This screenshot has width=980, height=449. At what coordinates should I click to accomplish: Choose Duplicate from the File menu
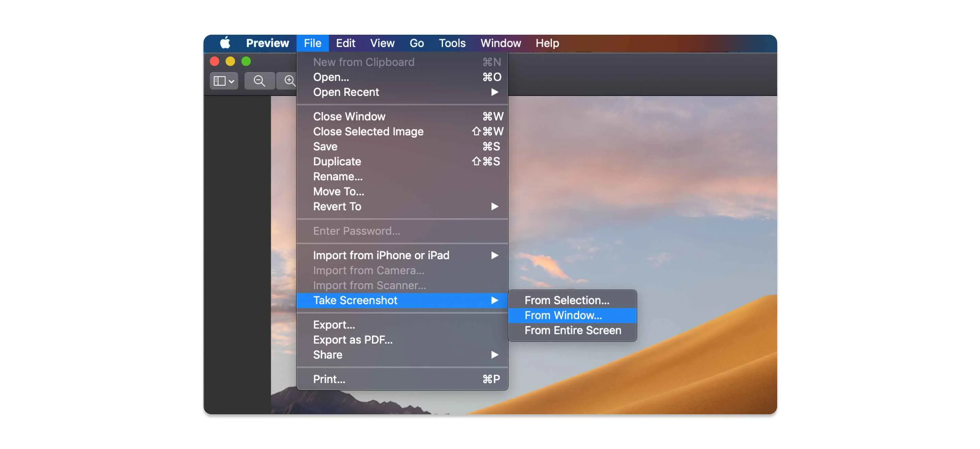click(337, 161)
